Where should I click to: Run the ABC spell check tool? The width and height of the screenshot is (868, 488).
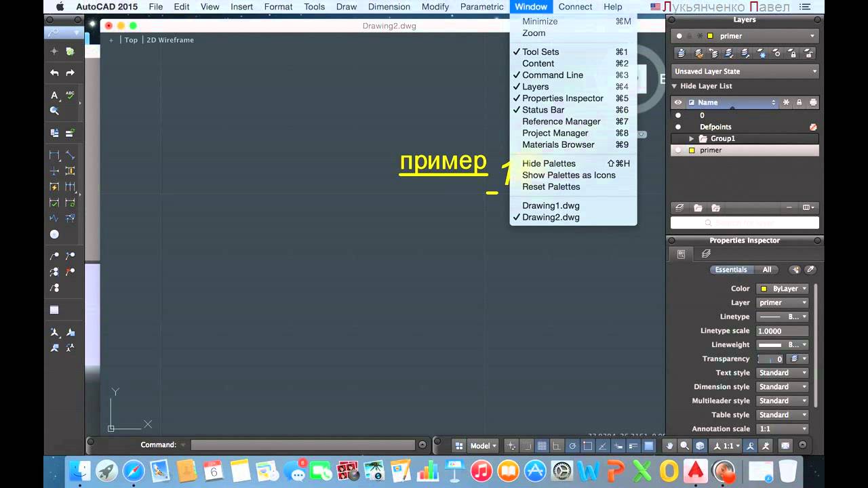click(x=70, y=95)
